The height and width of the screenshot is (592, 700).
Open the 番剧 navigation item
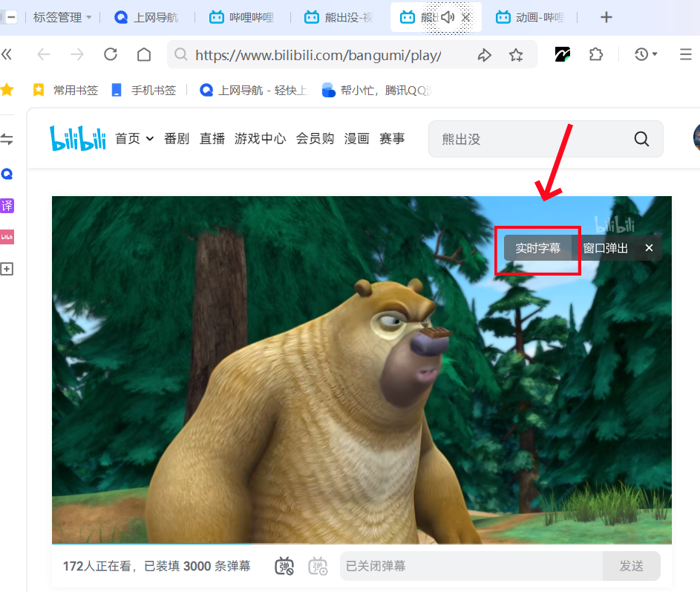point(177,138)
